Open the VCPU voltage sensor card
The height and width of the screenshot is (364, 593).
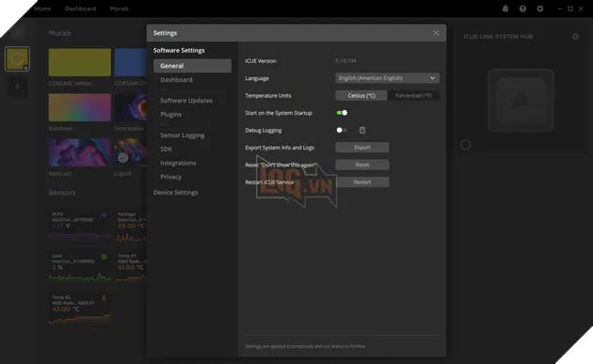(80, 226)
